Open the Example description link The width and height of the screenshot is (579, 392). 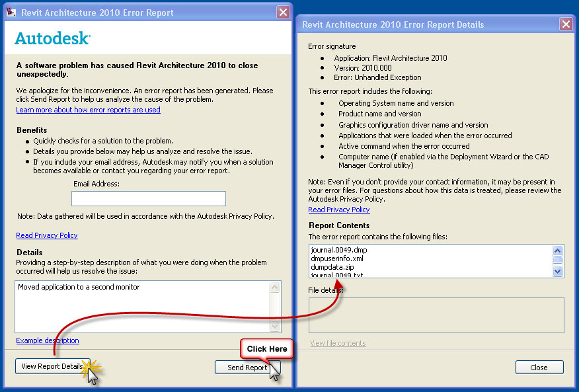pyautogui.click(x=48, y=340)
